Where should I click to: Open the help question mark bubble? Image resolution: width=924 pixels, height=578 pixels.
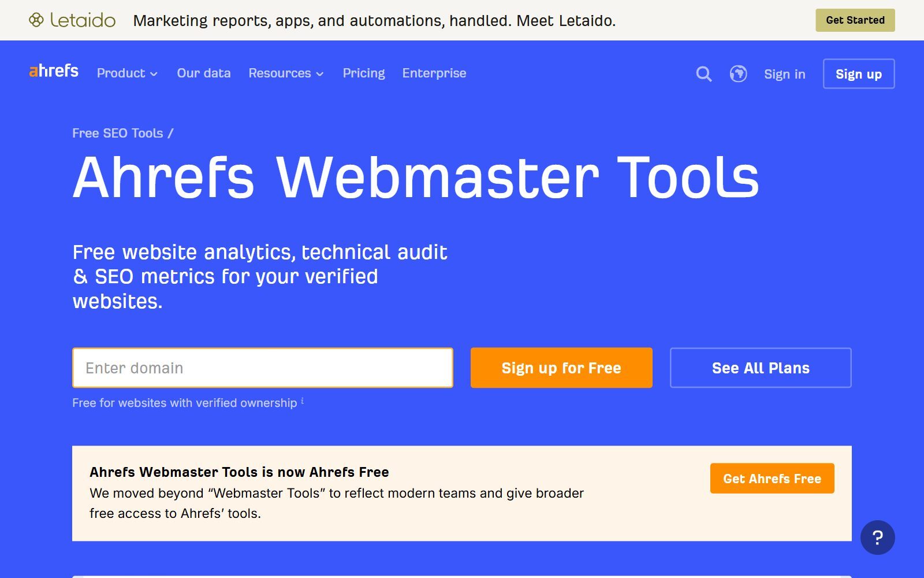(877, 538)
